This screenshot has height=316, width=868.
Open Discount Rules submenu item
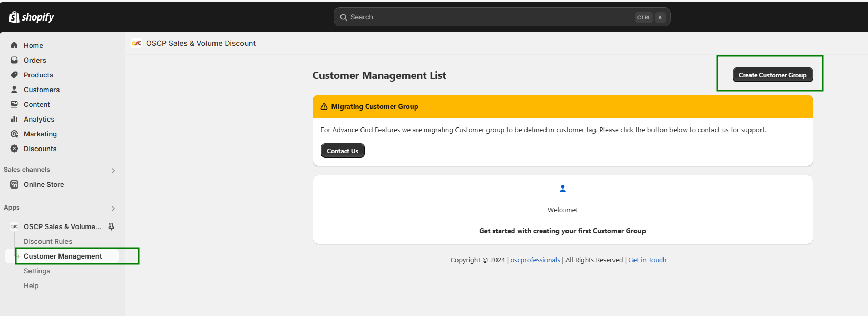(x=48, y=241)
